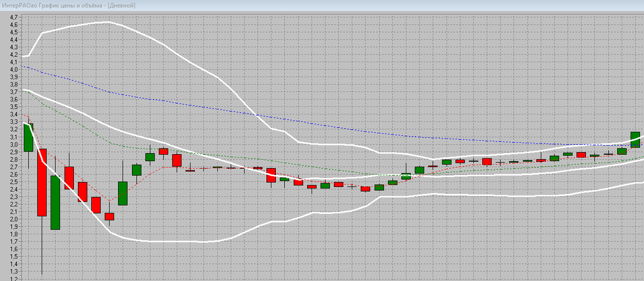This screenshot has height=281, width=644.
Task: Click the 4,0 price axis label
Action: pyautogui.click(x=14, y=69)
